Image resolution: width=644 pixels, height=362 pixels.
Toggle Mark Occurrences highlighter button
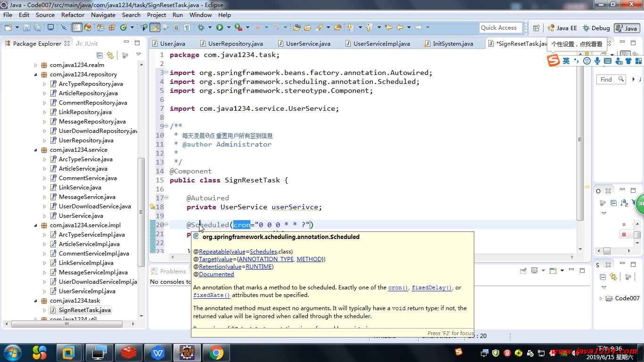click(x=155, y=27)
